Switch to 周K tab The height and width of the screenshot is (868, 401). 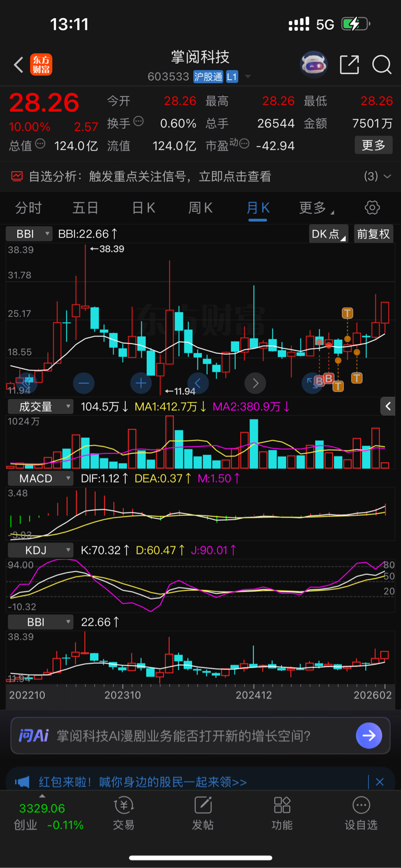tap(200, 208)
